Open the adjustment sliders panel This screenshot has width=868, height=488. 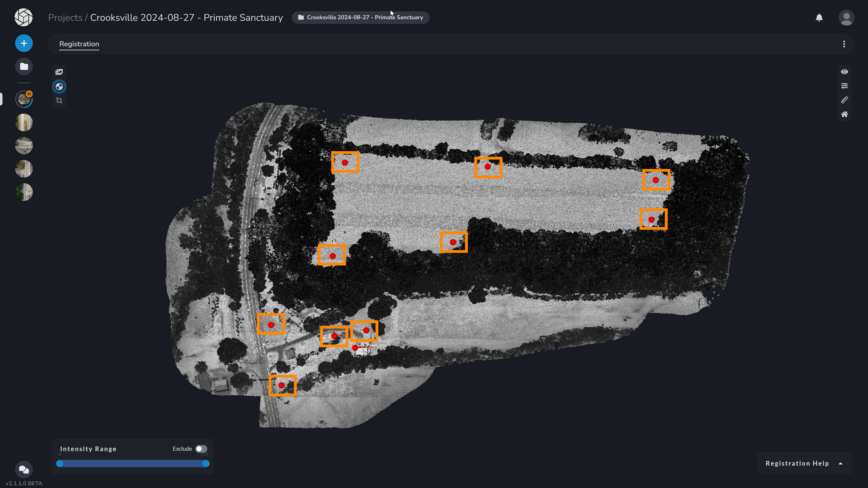844,86
